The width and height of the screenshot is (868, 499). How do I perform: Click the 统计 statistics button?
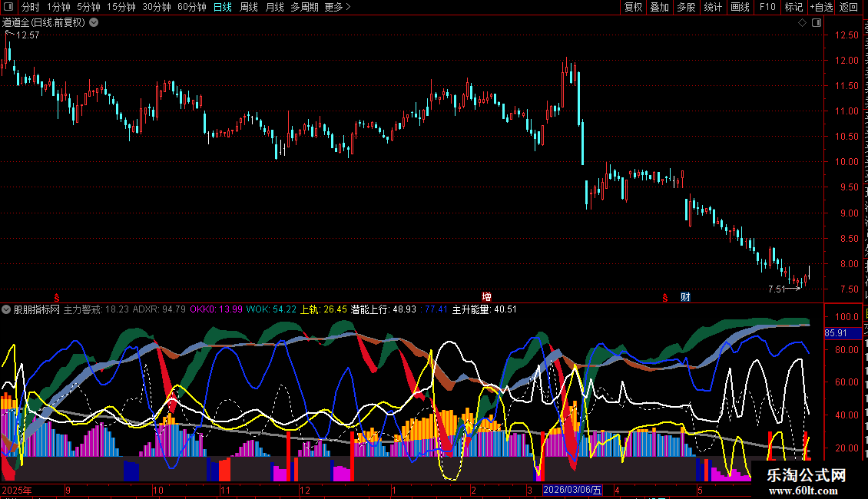(x=713, y=7)
